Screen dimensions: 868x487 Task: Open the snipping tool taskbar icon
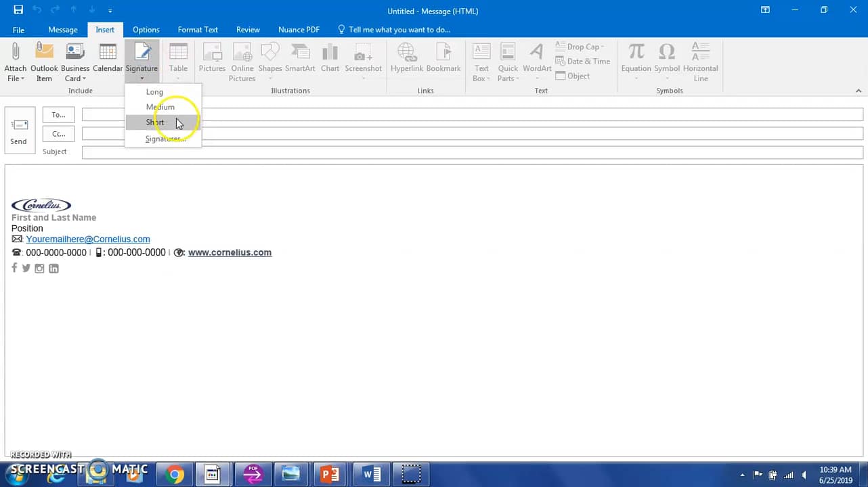[411, 475]
